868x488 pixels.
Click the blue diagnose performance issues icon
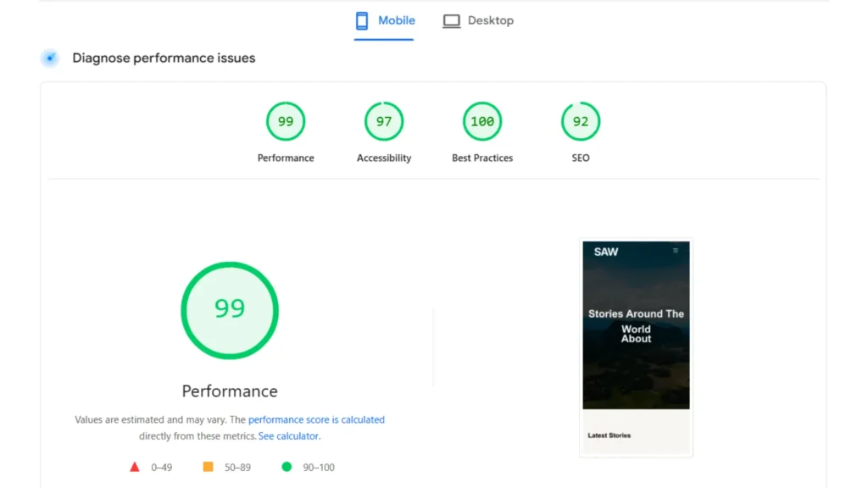pyautogui.click(x=50, y=58)
